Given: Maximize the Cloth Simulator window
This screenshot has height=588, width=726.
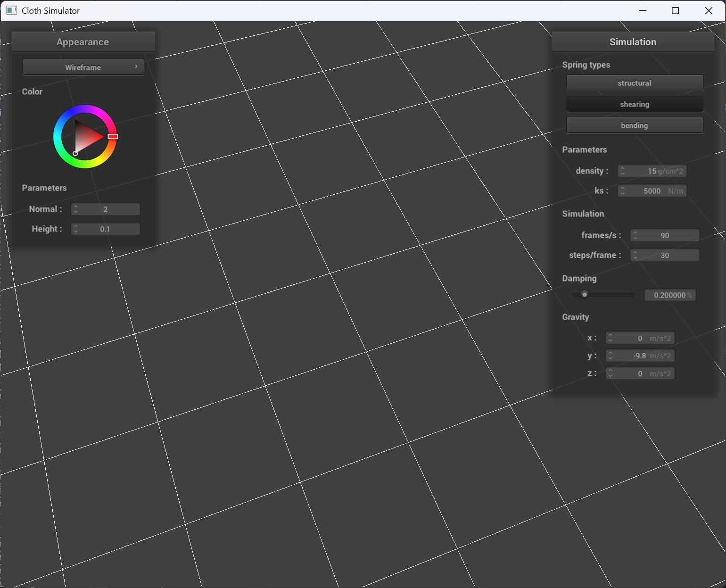Looking at the screenshot, I should [x=675, y=10].
